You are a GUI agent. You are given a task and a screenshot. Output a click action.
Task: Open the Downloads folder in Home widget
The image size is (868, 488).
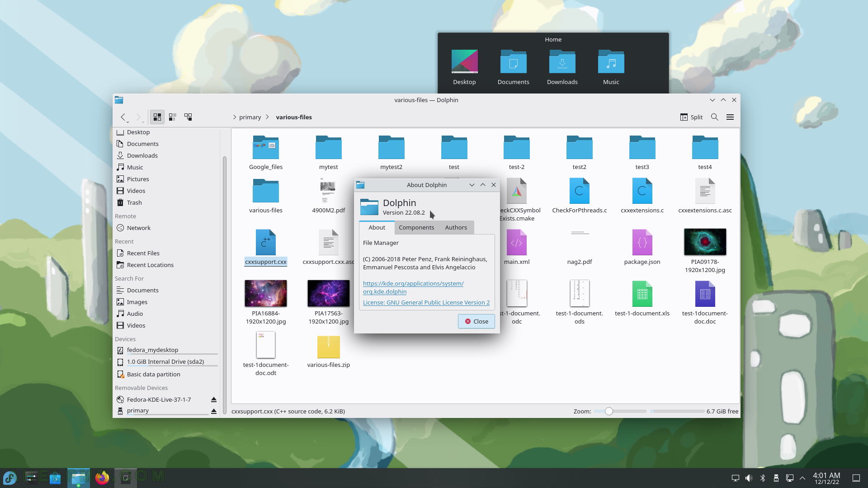pos(562,67)
